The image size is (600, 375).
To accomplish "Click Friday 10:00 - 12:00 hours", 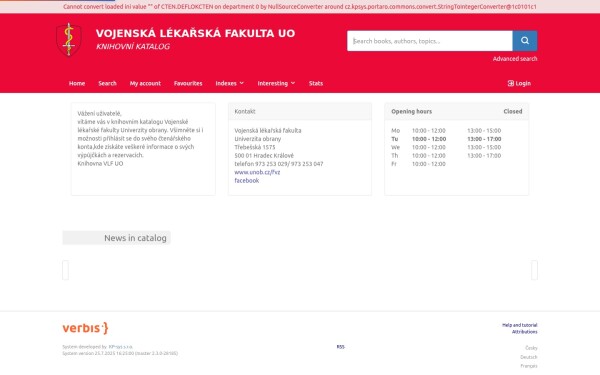I will [429, 164].
